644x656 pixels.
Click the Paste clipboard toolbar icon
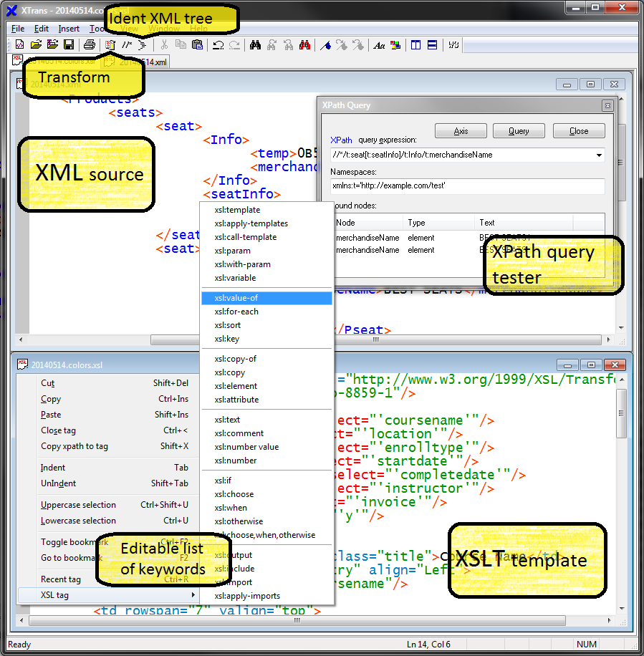click(x=198, y=45)
